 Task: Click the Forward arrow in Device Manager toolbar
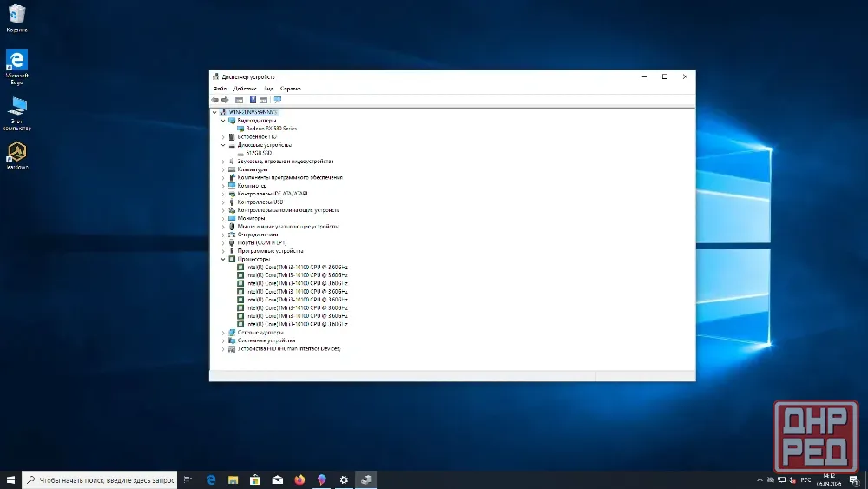[x=226, y=100]
